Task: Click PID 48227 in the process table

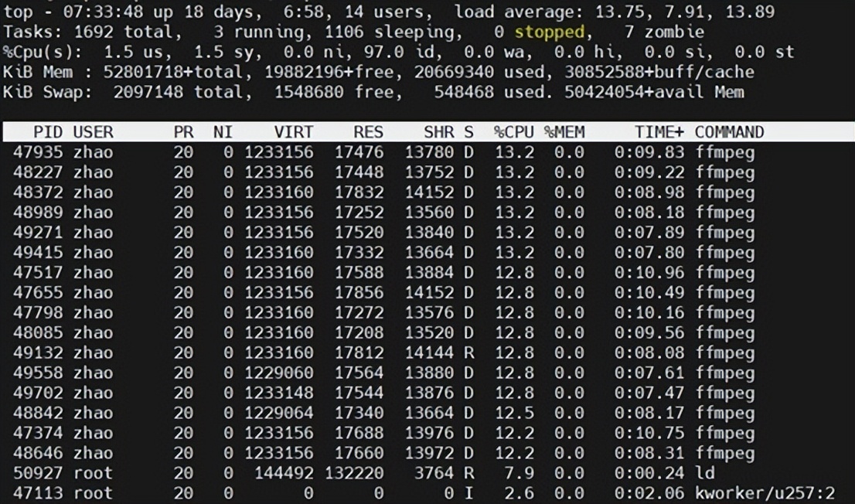Action: 38,172
